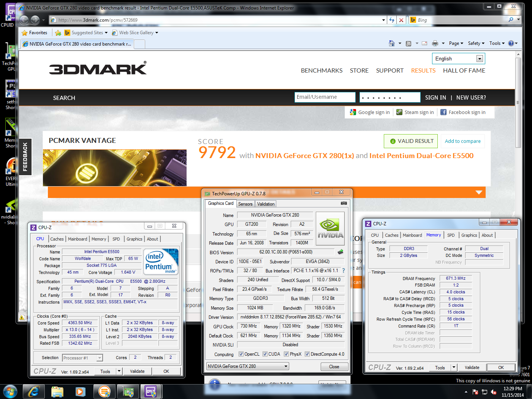This screenshot has height=399, width=532.
Task: Take GPU-Z screenshot with camera icon
Action: pos(344,203)
